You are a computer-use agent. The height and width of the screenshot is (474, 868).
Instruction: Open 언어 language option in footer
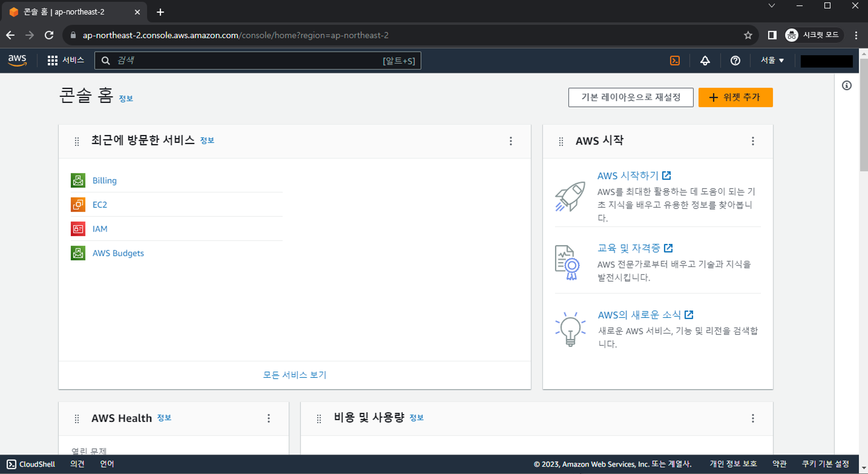107,464
